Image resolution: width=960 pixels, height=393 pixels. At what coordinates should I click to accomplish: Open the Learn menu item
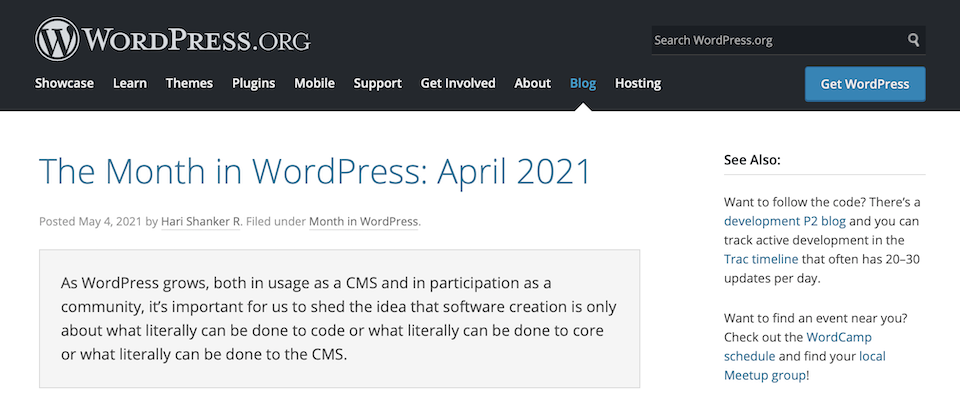coord(130,83)
